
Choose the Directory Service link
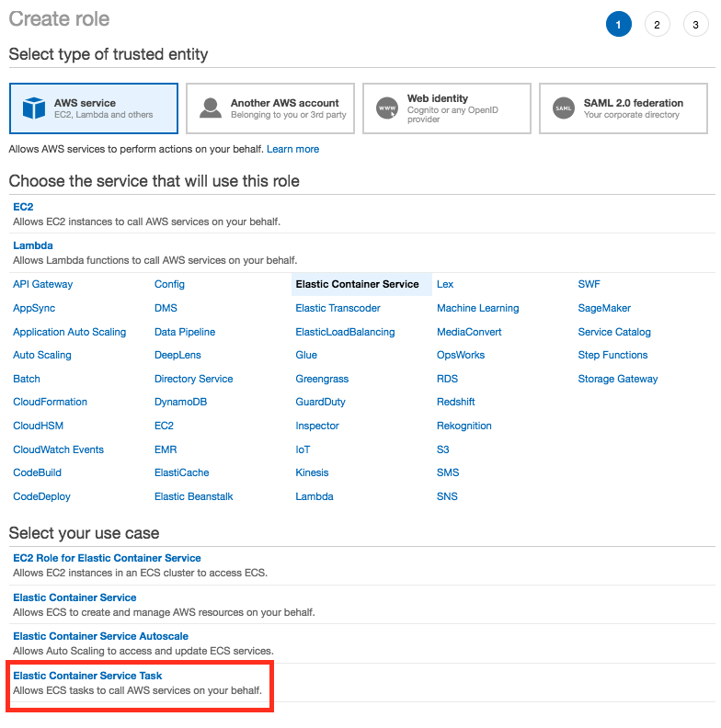tap(194, 379)
